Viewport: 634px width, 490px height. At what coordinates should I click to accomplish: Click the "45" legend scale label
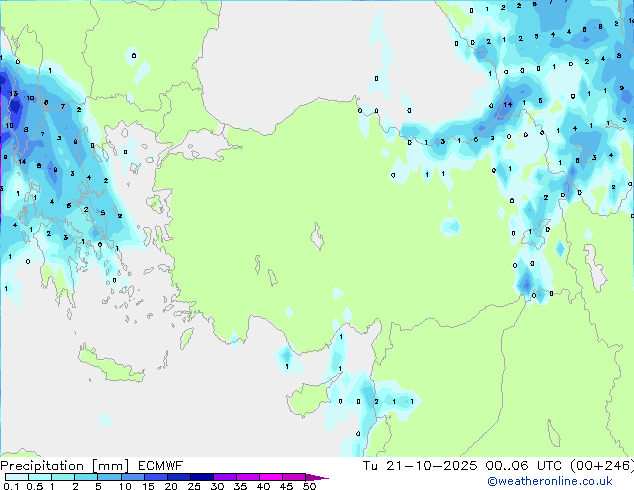[286, 486]
